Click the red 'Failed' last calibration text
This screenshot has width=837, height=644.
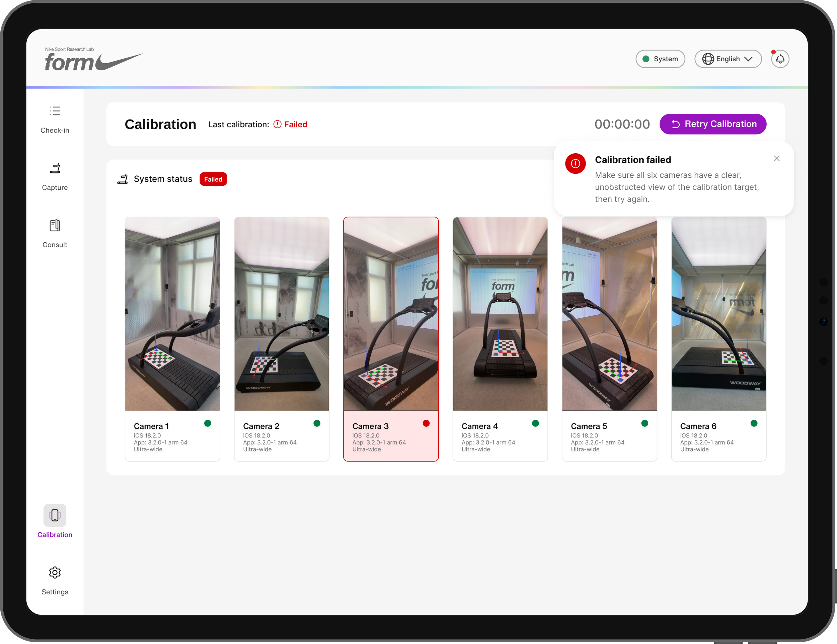(x=296, y=125)
